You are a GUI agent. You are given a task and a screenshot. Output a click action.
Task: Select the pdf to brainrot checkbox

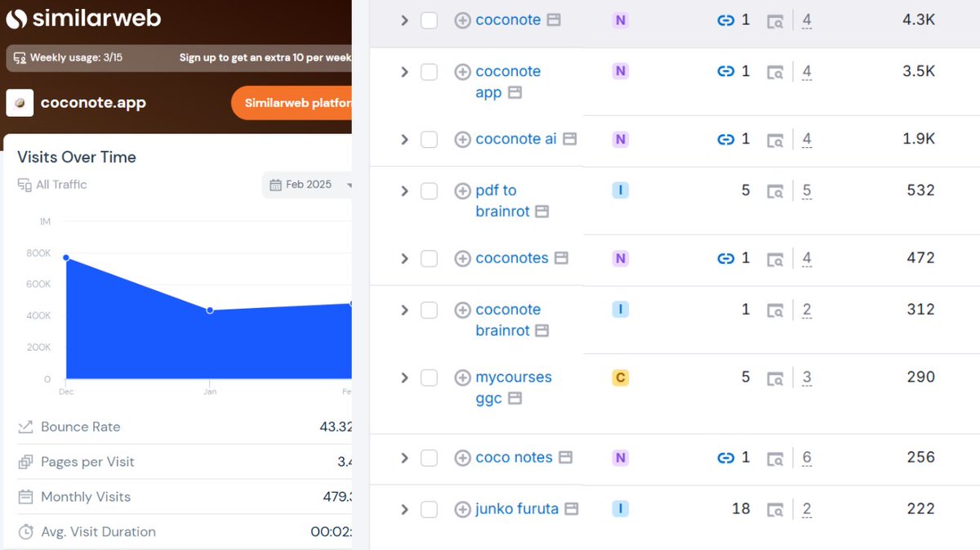coord(429,191)
